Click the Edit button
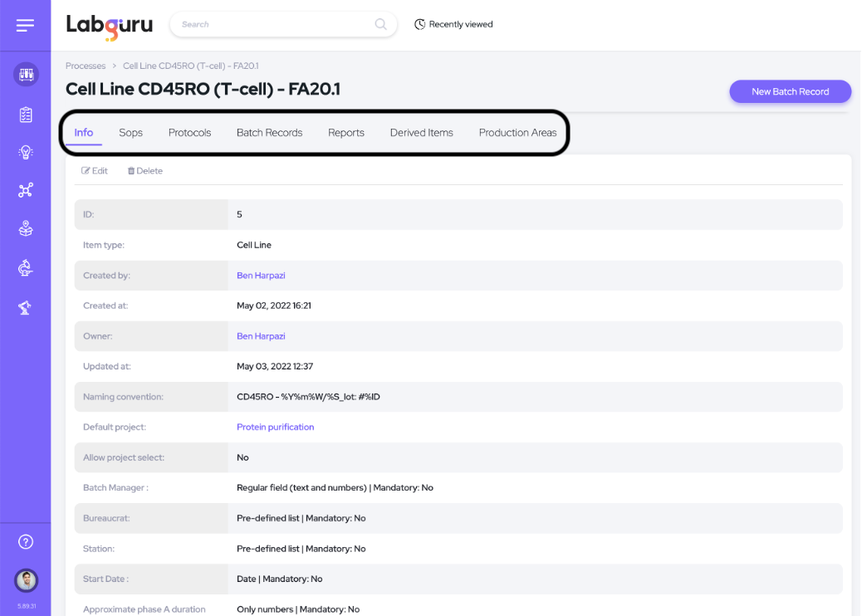 pos(95,171)
